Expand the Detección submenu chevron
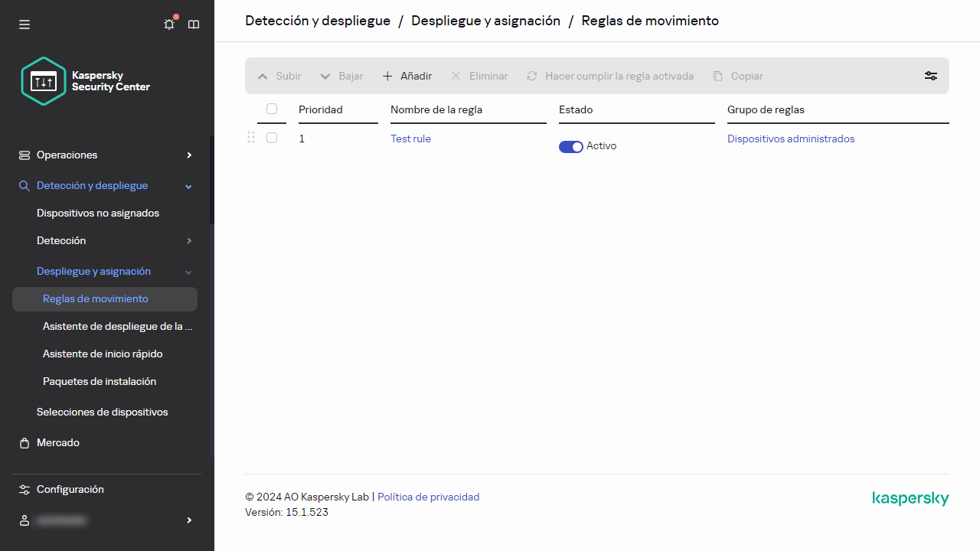Image resolution: width=980 pixels, height=551 pixels. click(x=189, y=241)
